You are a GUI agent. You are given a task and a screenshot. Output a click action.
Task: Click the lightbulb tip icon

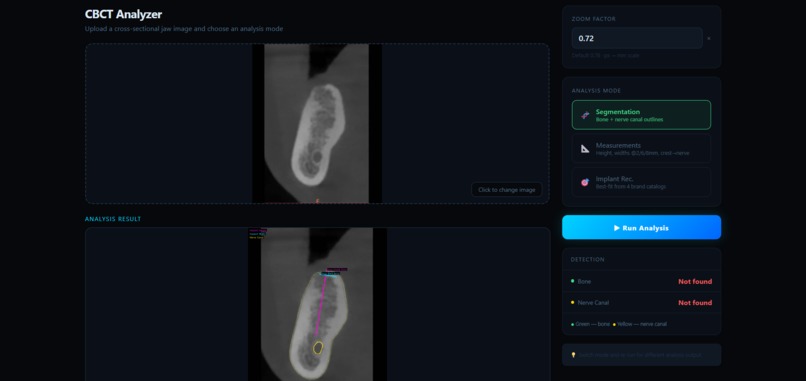(x=574, y=355)
